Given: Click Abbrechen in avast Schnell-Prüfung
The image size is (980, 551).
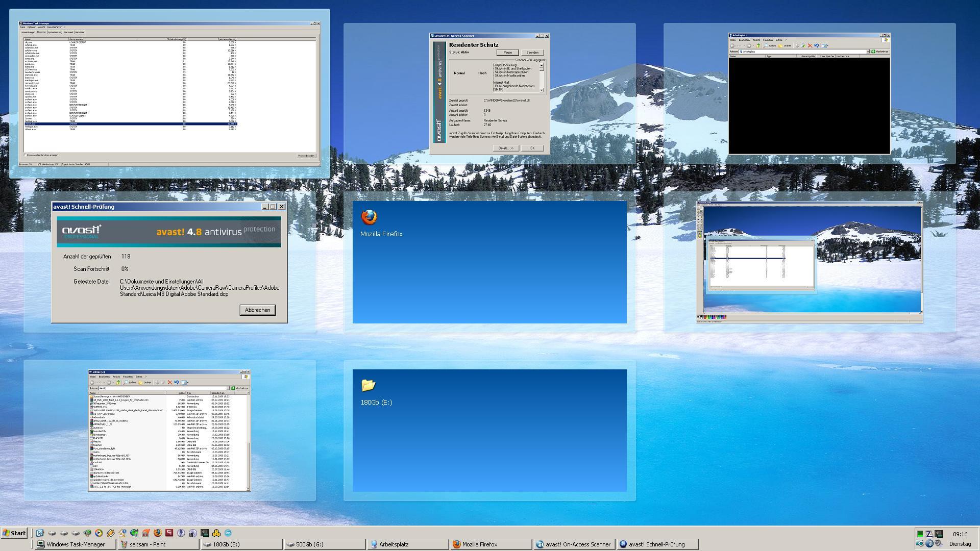Looking at the screenshot, I should [x=257, y=310].
